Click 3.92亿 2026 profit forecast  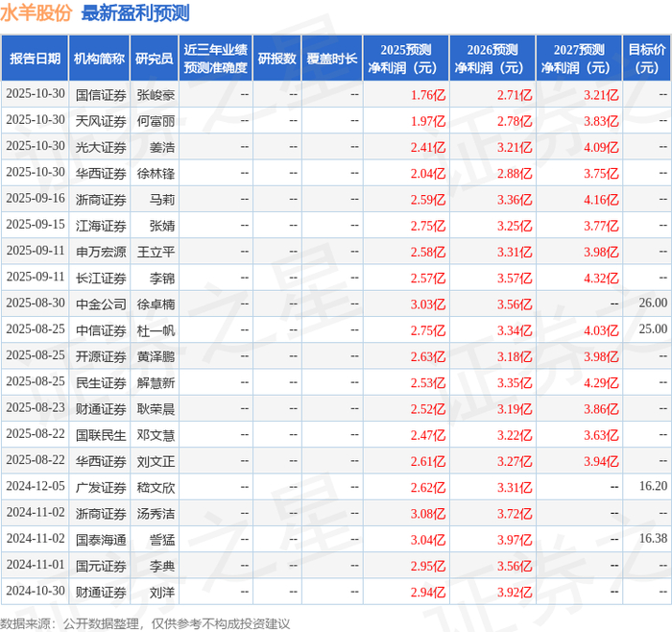515,593
